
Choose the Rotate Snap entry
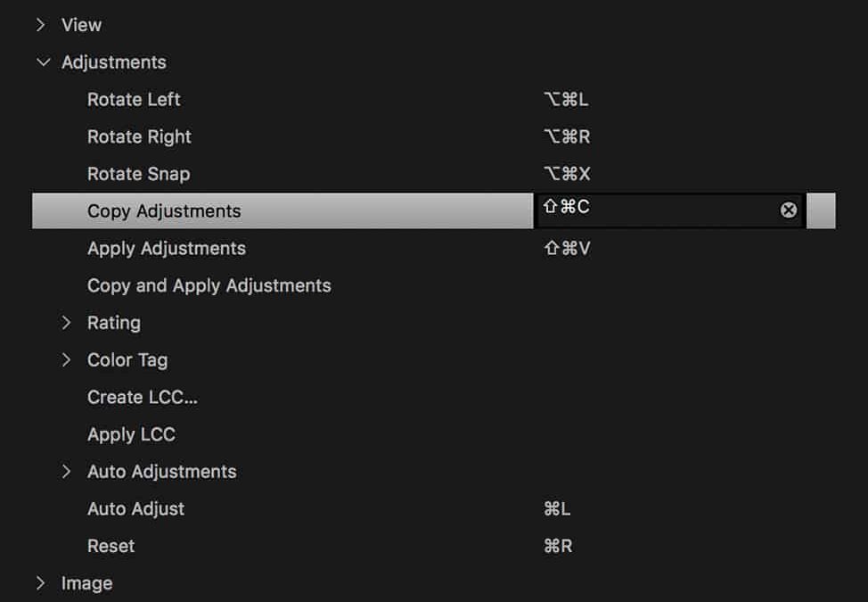pos(138,174)
